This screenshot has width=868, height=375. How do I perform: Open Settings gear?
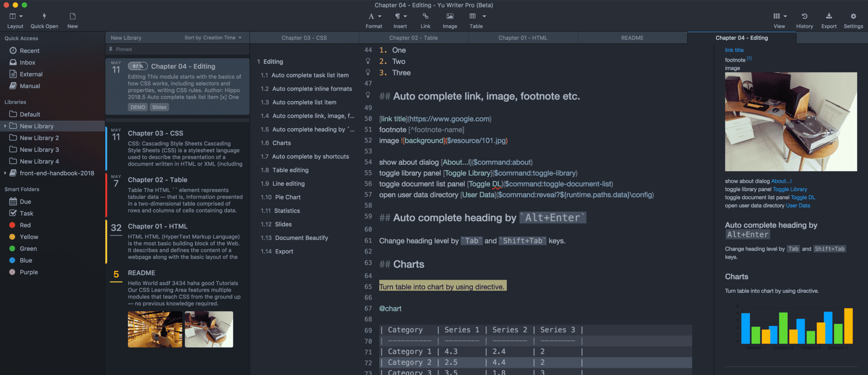click(853, 16)
